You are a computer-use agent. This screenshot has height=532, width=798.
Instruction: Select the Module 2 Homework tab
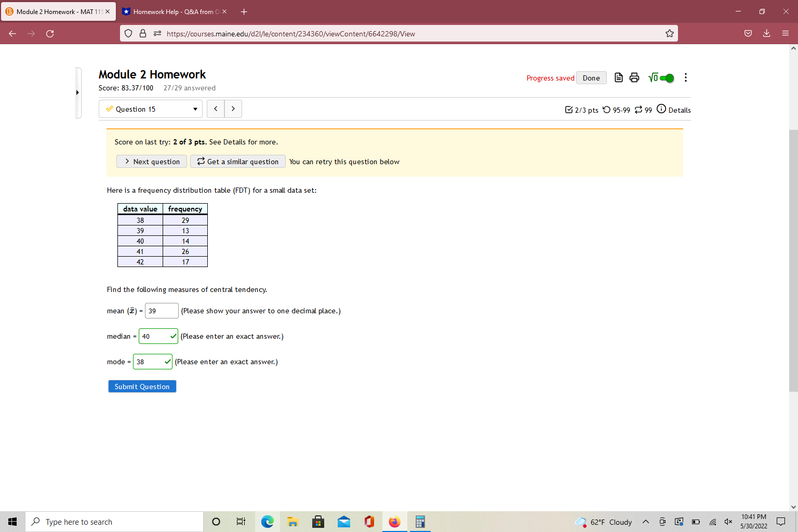58,11
